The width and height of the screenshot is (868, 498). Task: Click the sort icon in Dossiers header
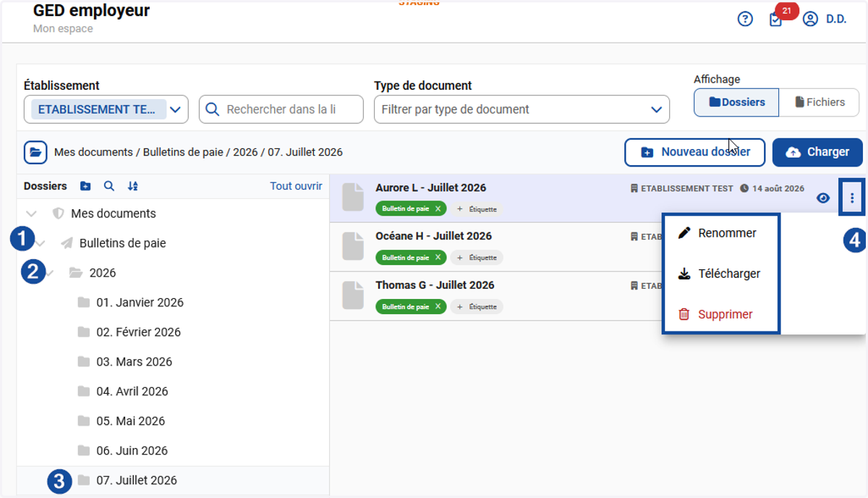coord(132,186)
